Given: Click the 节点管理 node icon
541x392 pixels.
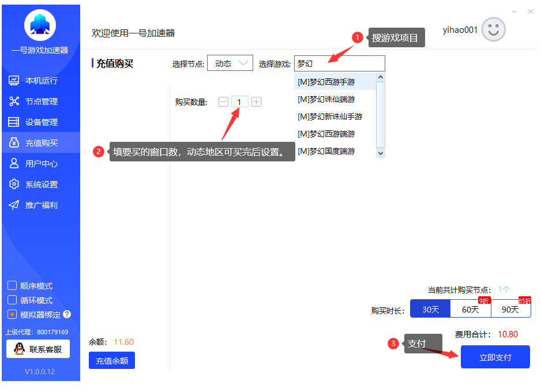Looking at the screenshot, I should click(14, 101).
